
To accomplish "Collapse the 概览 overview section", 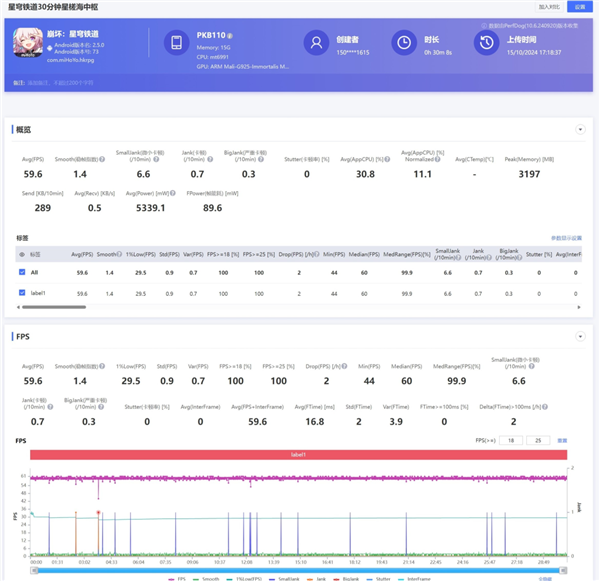I will (x=580, y=130).
